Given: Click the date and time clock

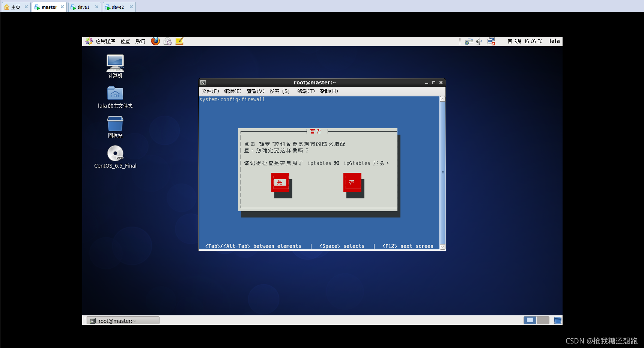Looking at the screenshot, I should click(525, 41).
